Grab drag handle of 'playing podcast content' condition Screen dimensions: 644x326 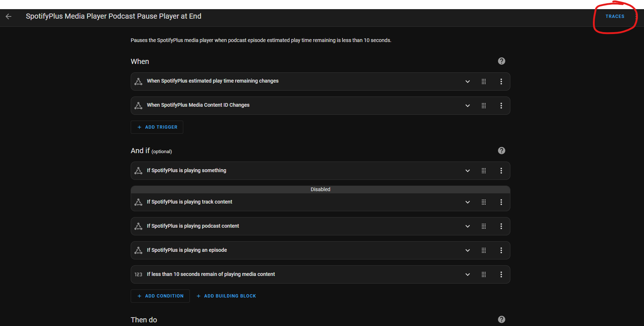(484, 226)
